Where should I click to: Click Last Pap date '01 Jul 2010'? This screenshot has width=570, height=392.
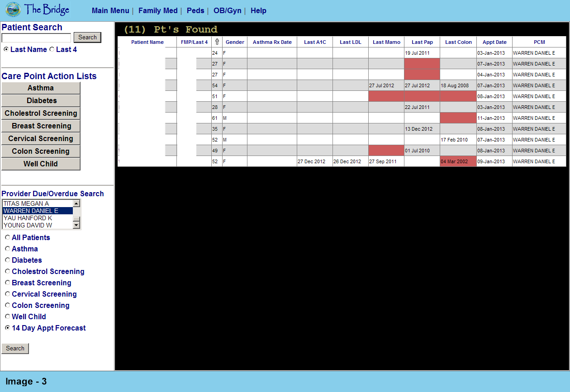(418, 151)
